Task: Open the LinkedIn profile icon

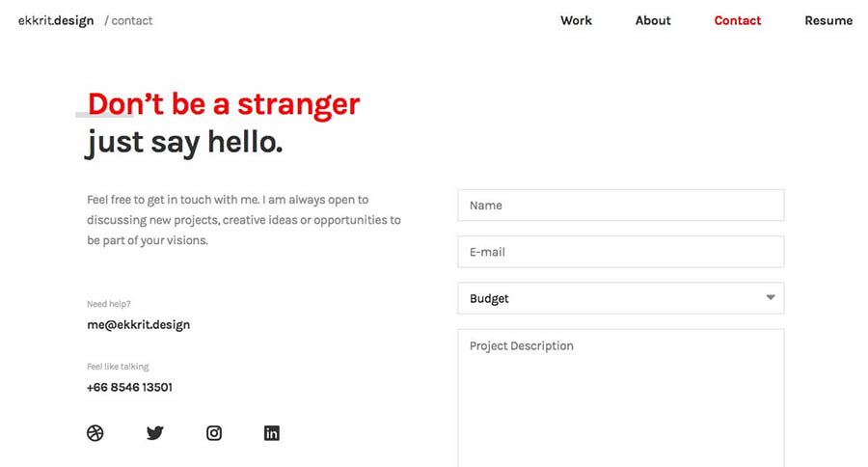Action: pos(272,433)
